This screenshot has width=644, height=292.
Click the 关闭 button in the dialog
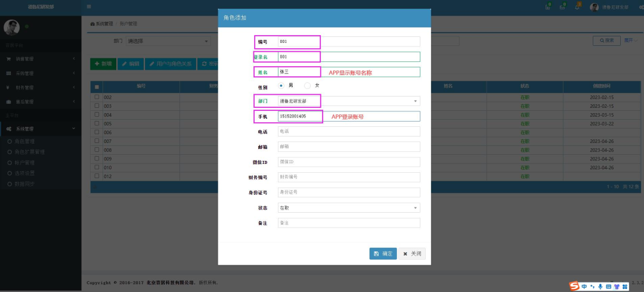(x=412, y=254)
